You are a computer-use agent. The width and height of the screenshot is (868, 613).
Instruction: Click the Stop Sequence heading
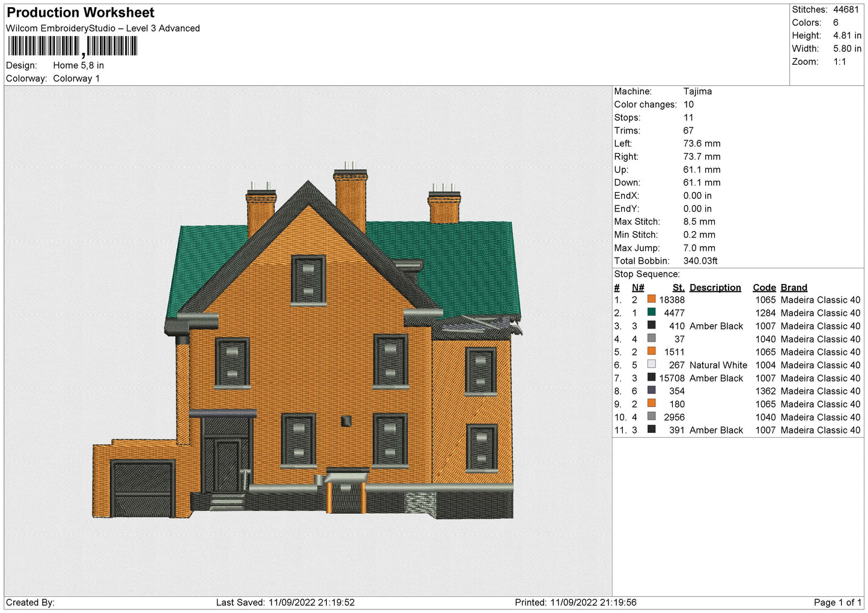click(647, 274)
